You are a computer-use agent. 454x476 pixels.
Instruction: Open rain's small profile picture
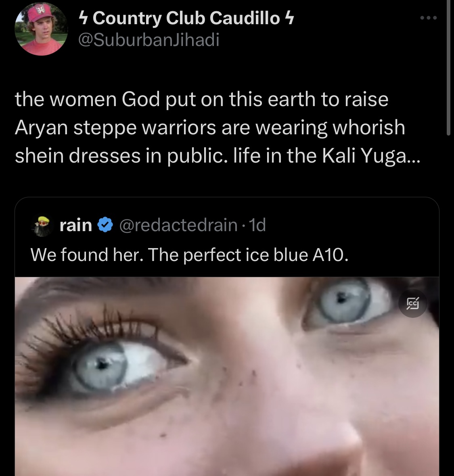click(42, 226)
